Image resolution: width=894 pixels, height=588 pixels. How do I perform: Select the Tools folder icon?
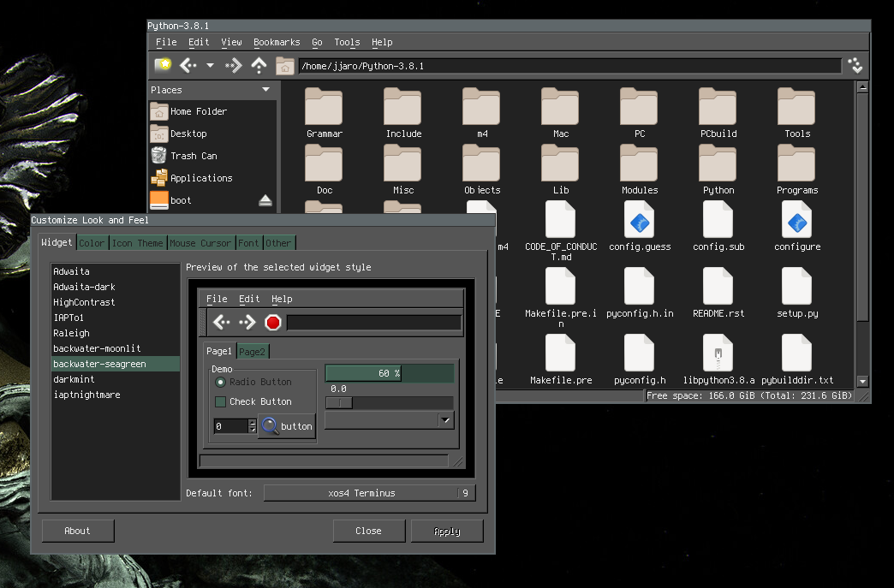pos(796,106)
